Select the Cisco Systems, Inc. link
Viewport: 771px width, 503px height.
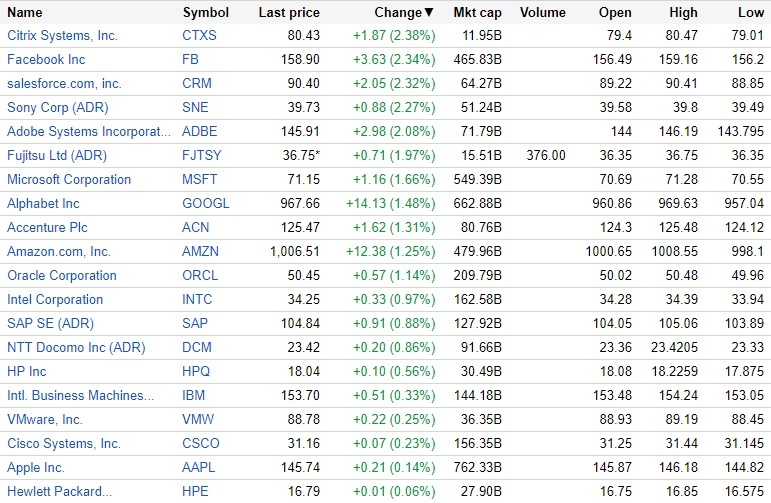point(64,444)
